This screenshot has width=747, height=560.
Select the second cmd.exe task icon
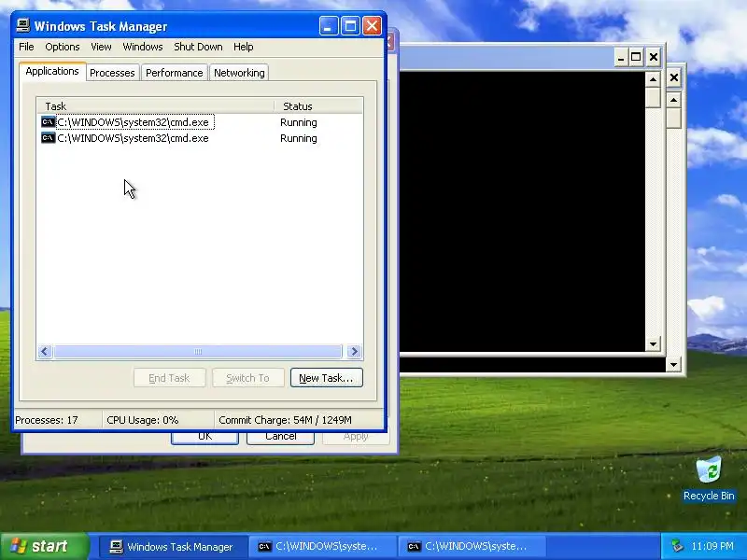click(x=49, y=138)
